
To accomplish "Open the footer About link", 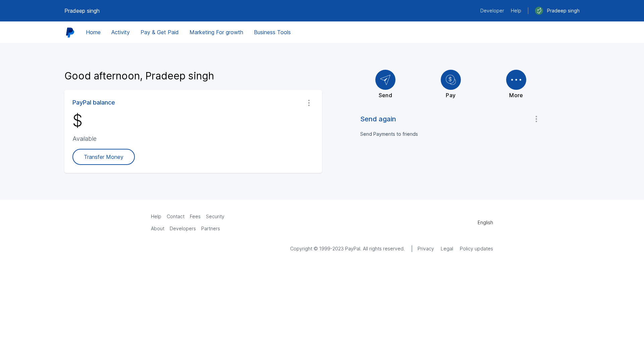I will [x=158, y=229].
